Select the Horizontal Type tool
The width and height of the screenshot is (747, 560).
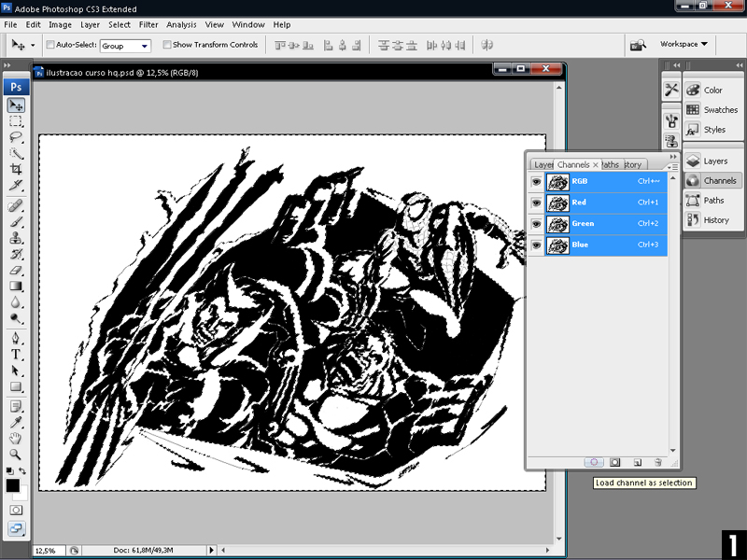click(16, 354)
